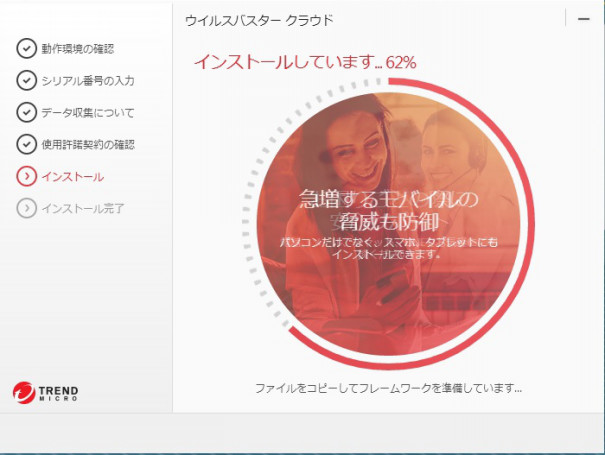This screenshot has height=455, width=605.
Task: Select the シリアル番号の入力 step label
Action: point(88,81)
